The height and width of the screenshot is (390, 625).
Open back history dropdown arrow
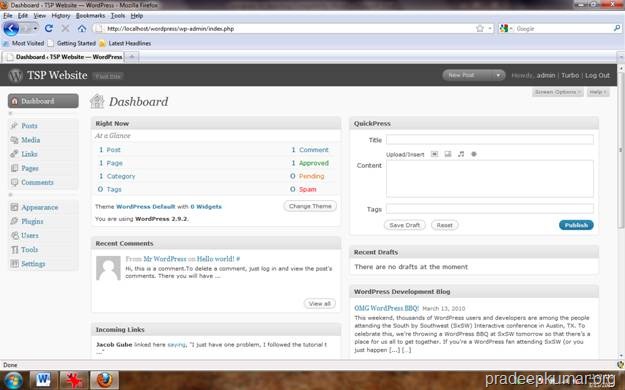click(x=35, y=29)
